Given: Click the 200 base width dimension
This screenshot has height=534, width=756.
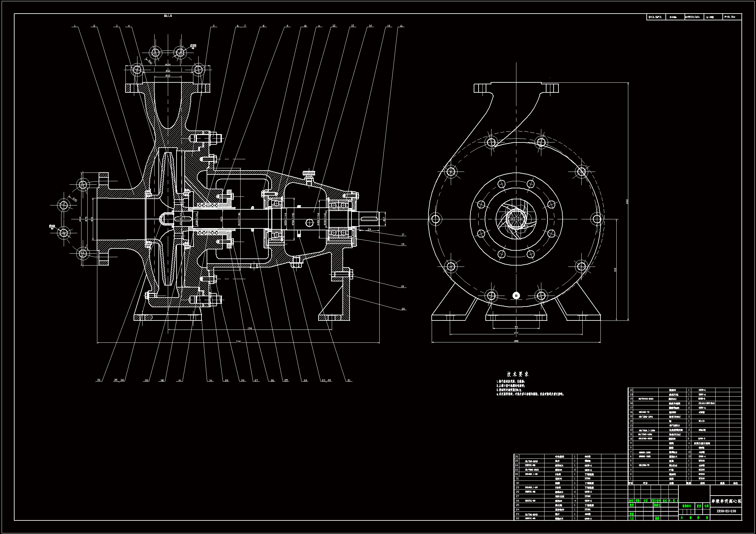Looking at the screenshot, I should [x=516, y=341].
